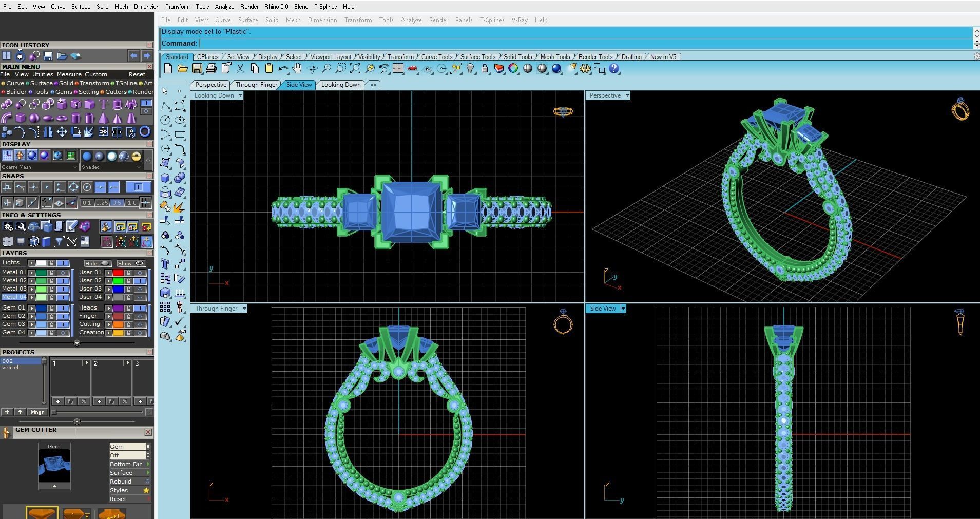Toggle the Lights layer visibility
The image size is (980, 519).
pyautogui.click(x=63, y=263)
